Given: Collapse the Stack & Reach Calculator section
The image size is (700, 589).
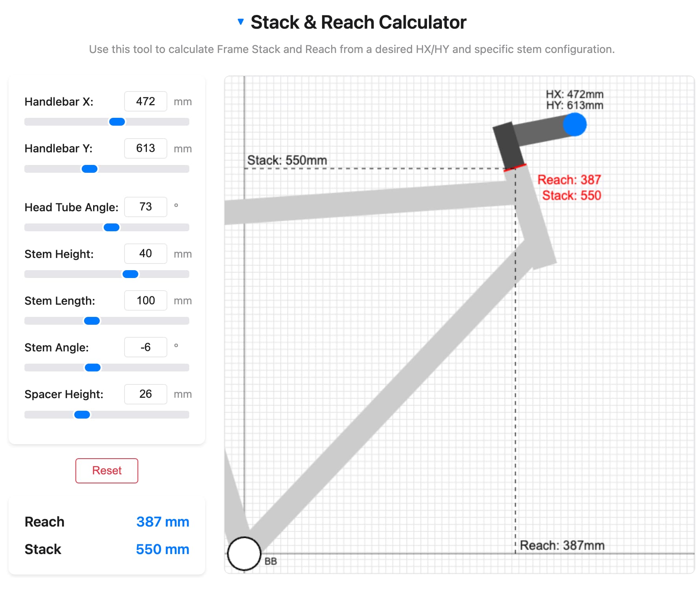Looking at the screenshot, I should (x=241, y=22).
